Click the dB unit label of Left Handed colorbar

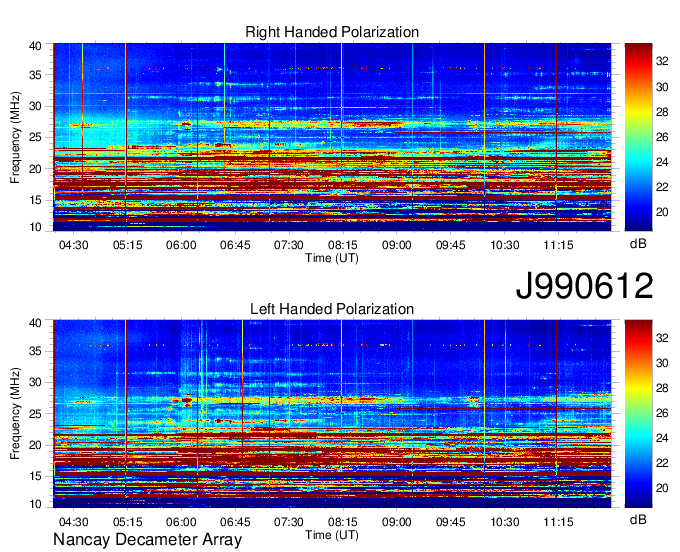pos(638,519)
